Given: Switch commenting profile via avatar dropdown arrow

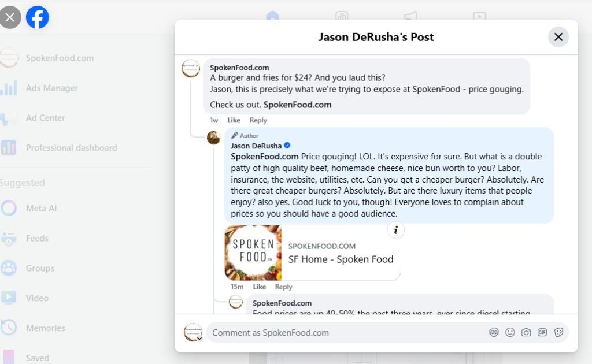Looking at the screenshot, I should click(x=199, y=339).
